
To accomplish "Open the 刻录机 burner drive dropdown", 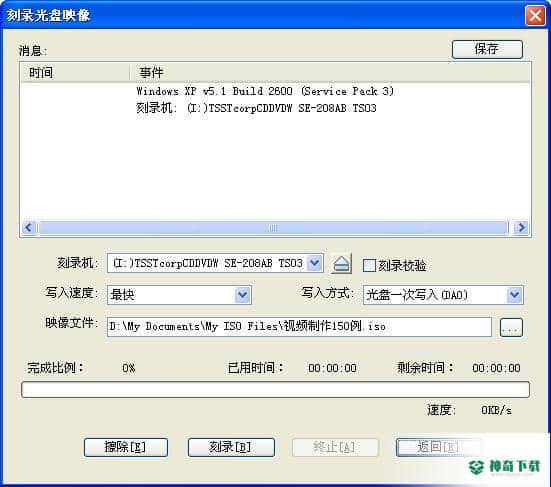I will [315, 263].
